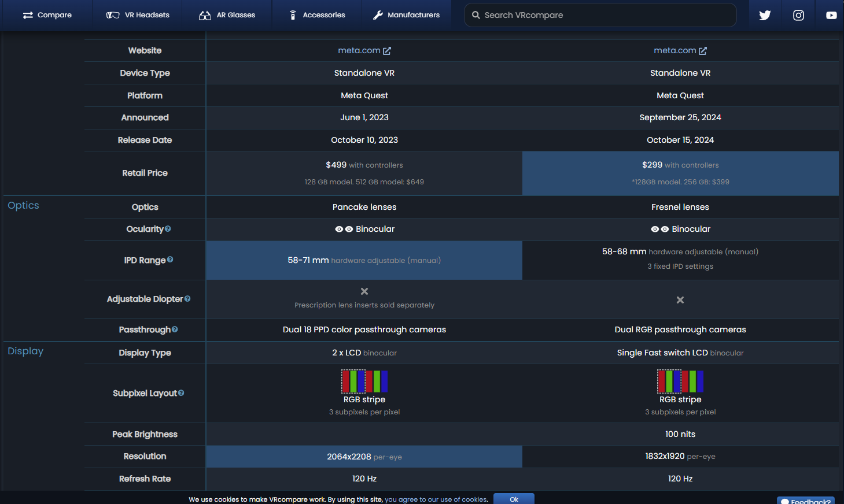Focus the Search VRcompare field

(600, 15)
